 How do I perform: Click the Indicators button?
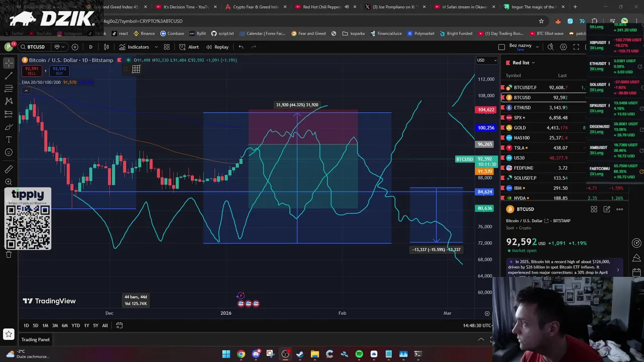click(x=134, y=47)
